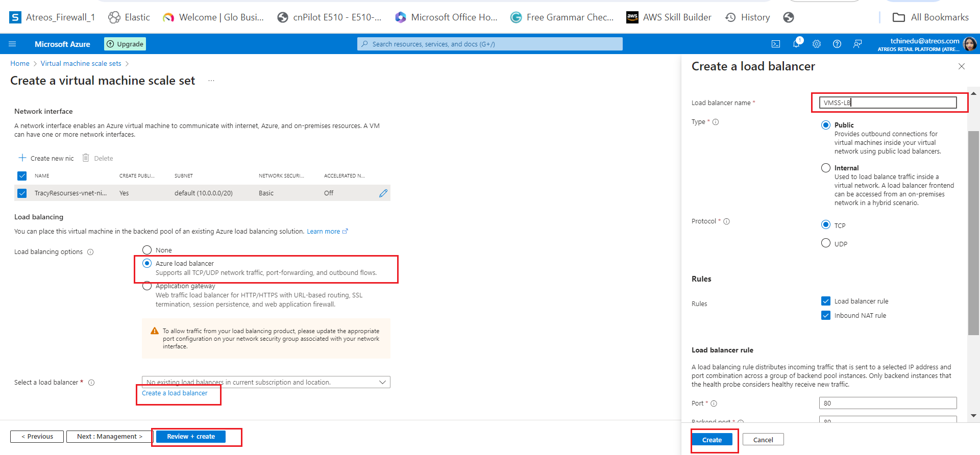Open more options ellipsis beside page title

pos(211,81)
